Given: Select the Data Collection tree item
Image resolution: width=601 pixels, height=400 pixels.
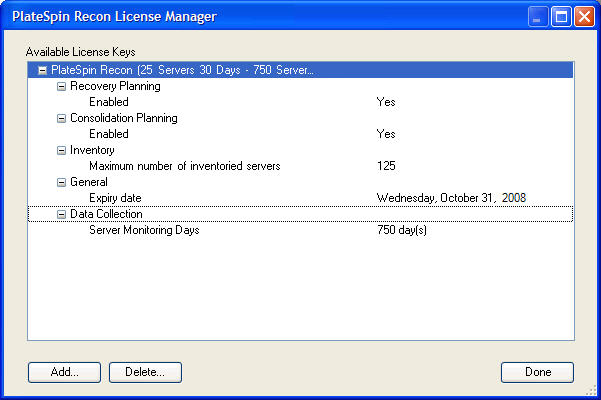Looking at the screenshot, I should (106, 215).
